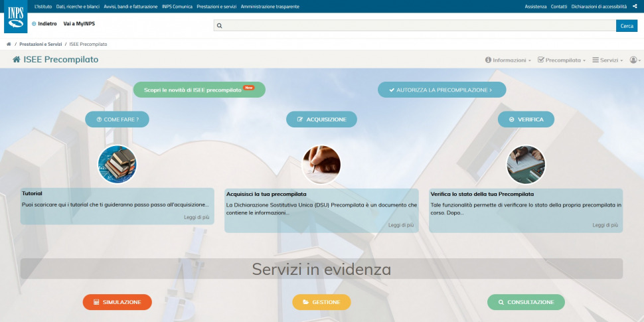Click Acquisisci la tua precompilata heading
The height and width of the screenshot is (322, 644).
point(266,194)
